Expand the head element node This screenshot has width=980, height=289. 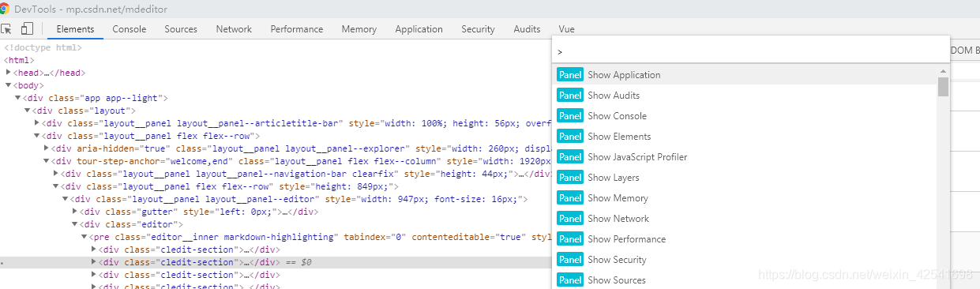tap(9, 73)
